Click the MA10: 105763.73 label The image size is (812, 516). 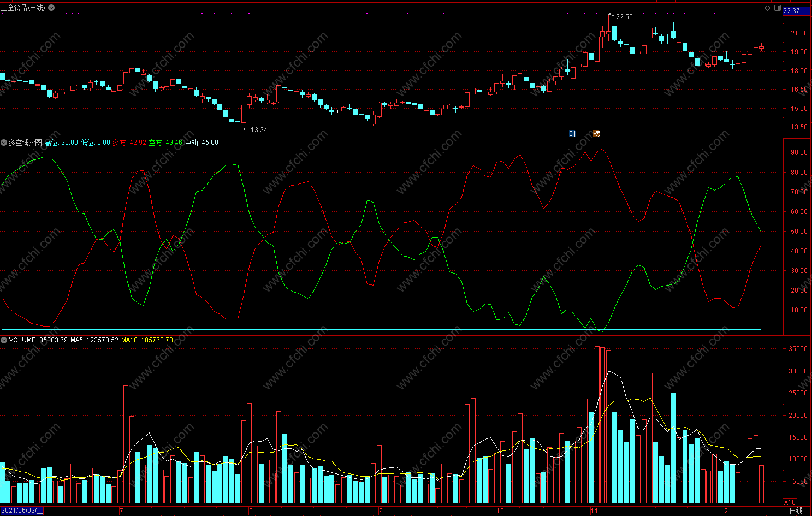[147, 340]
